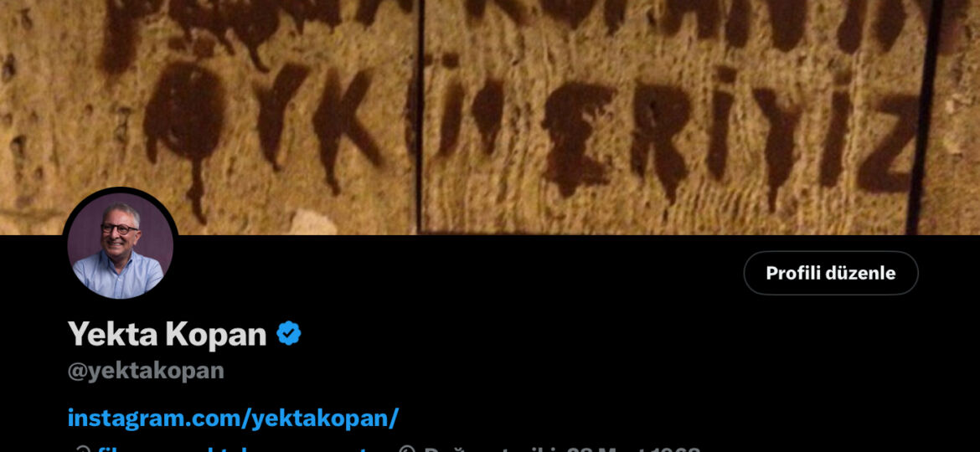Screen dimensions: 980x452
Task: Click the @yektakopan handle text
Action: (146, 370)
